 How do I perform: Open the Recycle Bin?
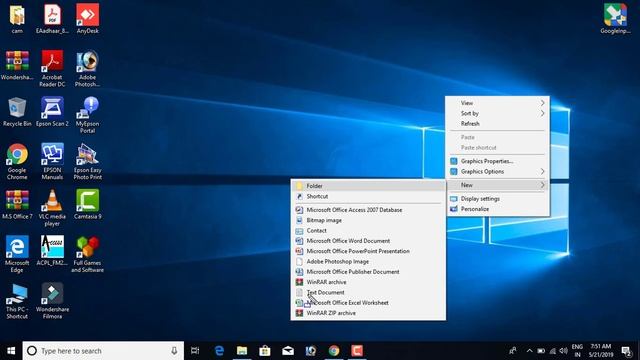(x=17, y=111)
